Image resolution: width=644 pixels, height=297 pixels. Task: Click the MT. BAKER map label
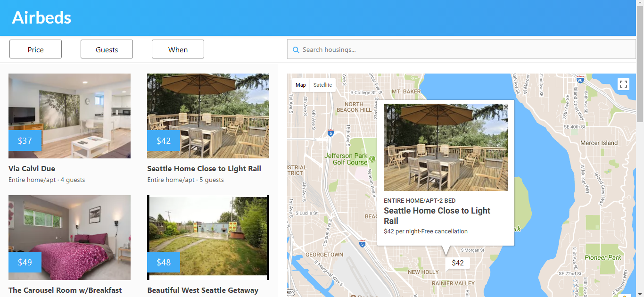click(406, 91)
